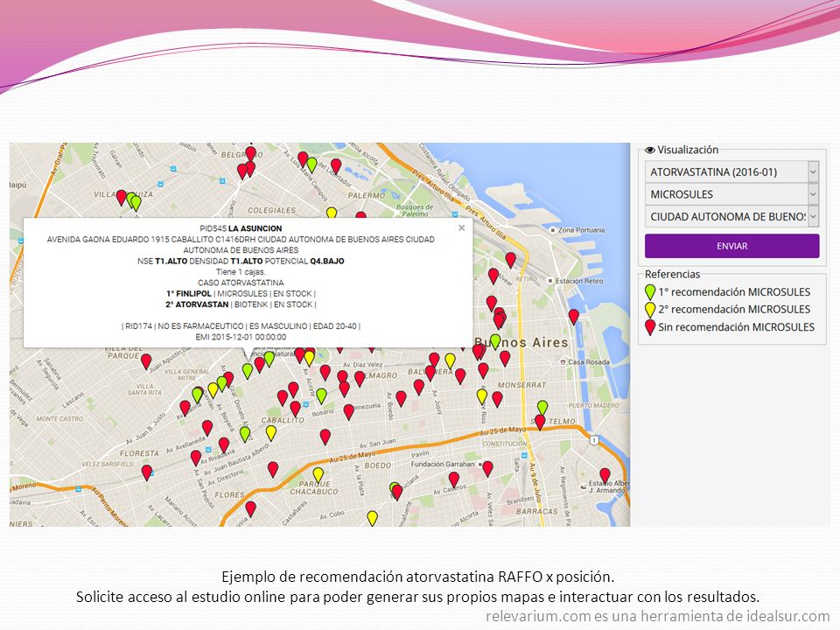Click red pin in Referencias legend
The height and width of the screenshot is (630, 840).
[650, 326]
